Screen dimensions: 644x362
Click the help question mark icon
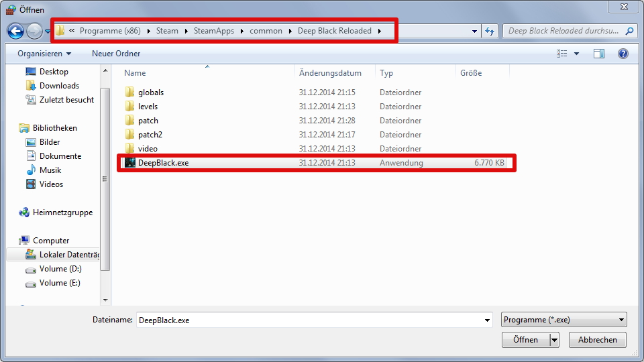(x=623, y=54)
